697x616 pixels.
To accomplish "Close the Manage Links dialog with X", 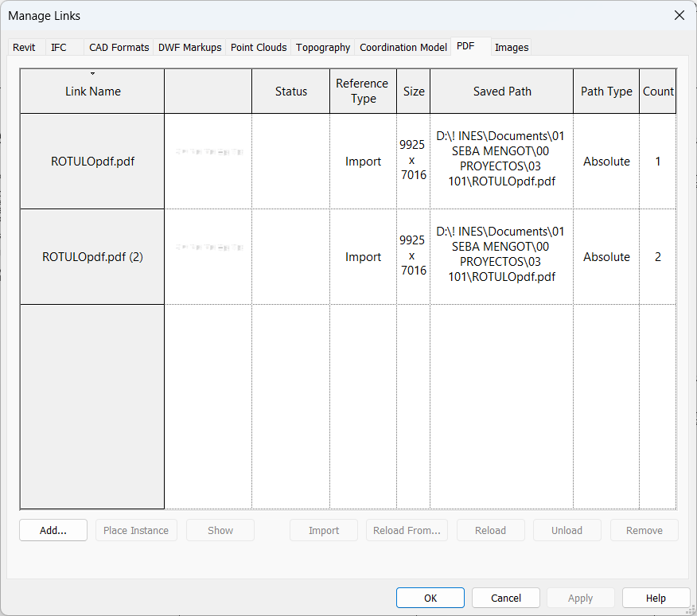I will pyautogui.click(x=679, y=15).
